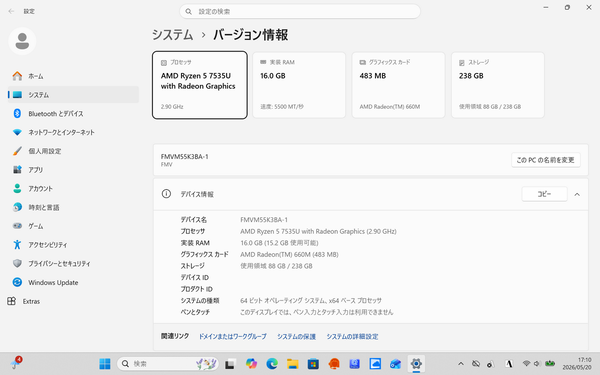This screenshot has width=600, height=375.
Task: Open ネットワークとインターネット settings
Action: click(x=73, y=132)
